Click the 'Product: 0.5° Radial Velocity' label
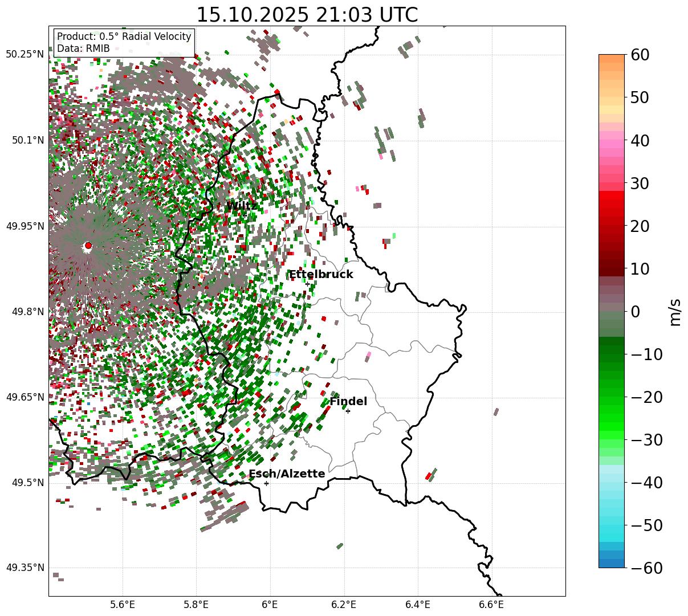This screenshot has height=616, width=688. click(x=124, y=36)
